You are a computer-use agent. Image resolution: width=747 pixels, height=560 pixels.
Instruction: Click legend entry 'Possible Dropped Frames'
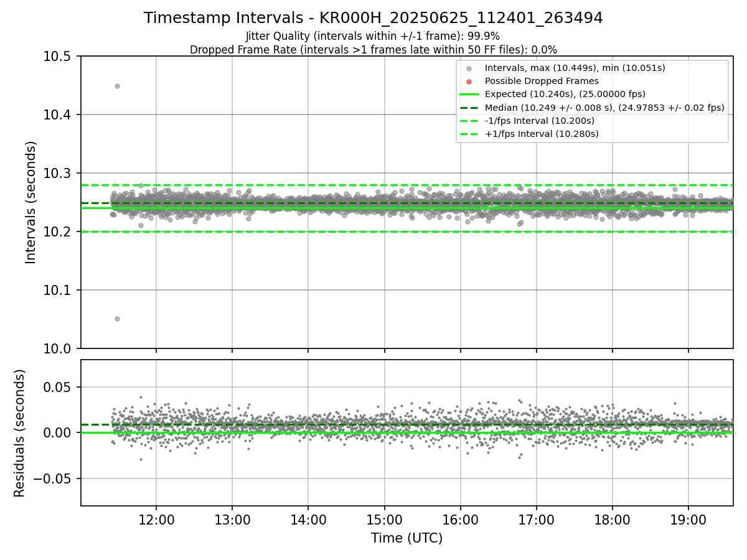[x=542, y=81]
